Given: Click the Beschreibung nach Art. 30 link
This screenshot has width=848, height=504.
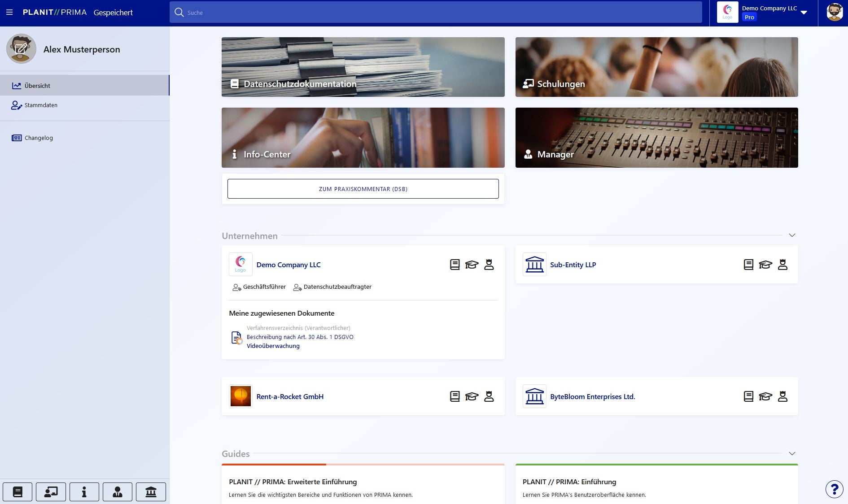Looking at the screenshot, I should (x=300, y=337).
